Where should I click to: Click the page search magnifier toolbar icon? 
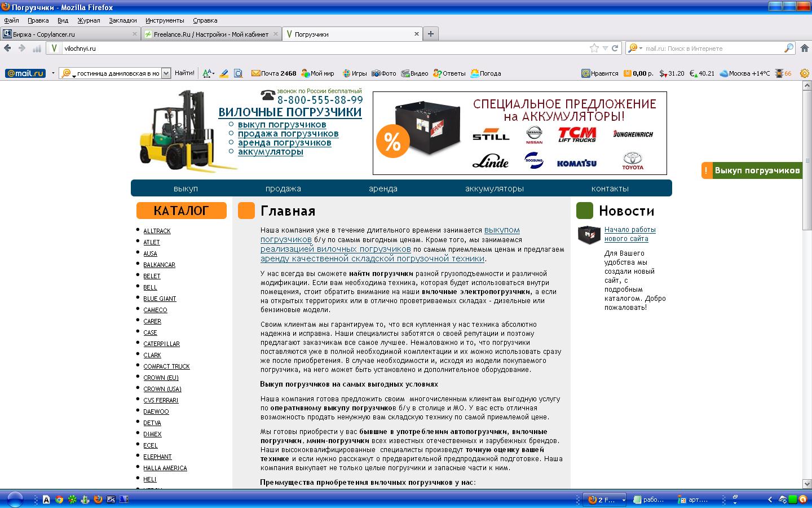(x=238, y=73)
